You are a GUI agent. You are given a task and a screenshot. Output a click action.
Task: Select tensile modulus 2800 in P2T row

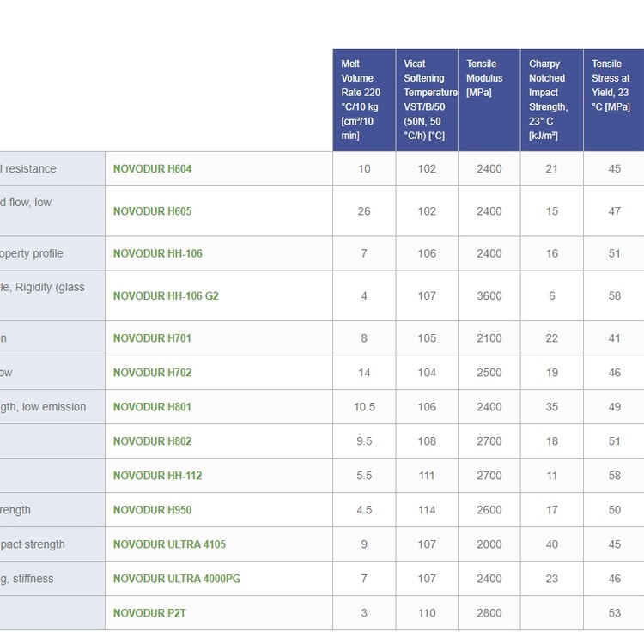[489, 613]
